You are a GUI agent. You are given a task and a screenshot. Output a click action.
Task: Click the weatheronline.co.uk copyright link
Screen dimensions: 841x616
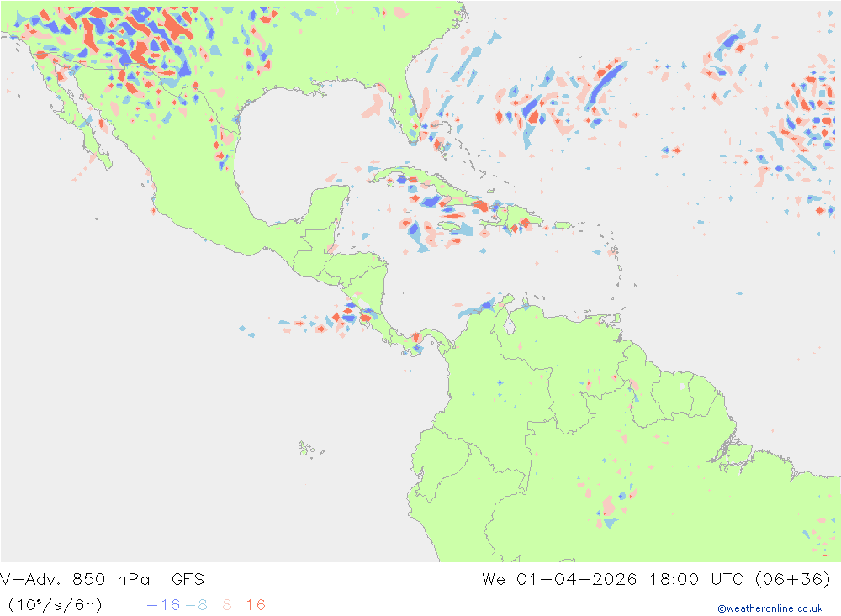click(x=770, y=608)
